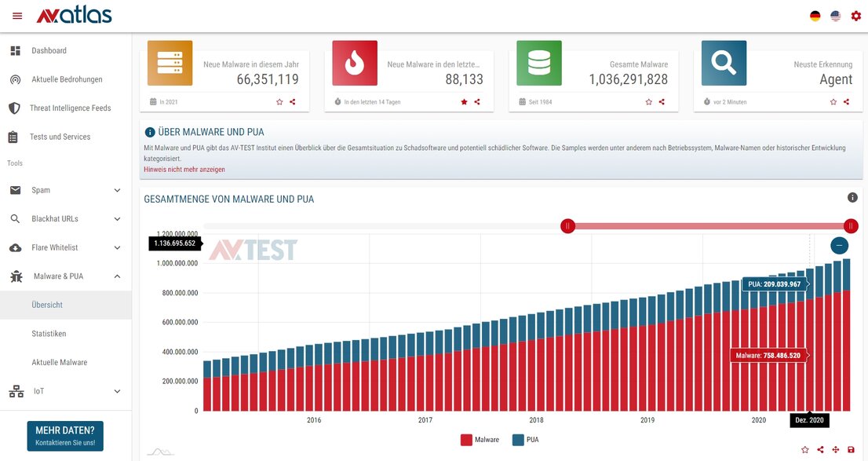This screenshot has height=461, width=868.
Task: Collapse the Malware & PUA section
Action: coord(118,276)
